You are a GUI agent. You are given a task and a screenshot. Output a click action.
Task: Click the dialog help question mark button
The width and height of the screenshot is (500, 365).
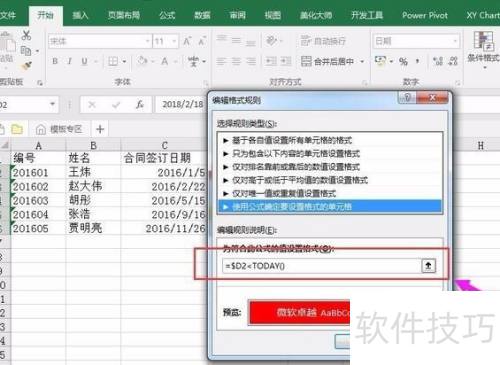tap(407, 98)
